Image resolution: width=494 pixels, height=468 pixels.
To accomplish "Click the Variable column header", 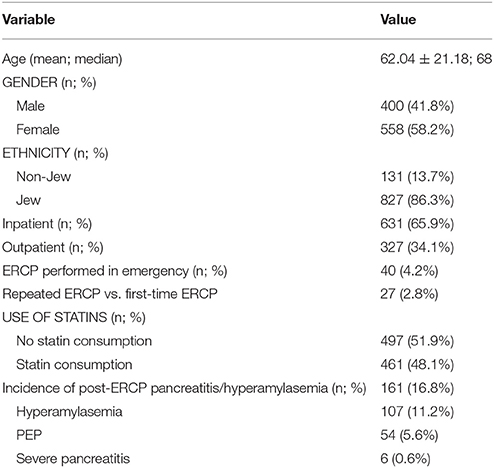I will tap(29, 19).
